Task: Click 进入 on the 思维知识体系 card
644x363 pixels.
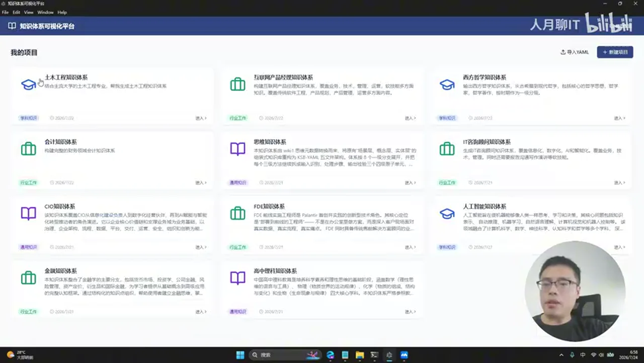Action: click(411, 183)
